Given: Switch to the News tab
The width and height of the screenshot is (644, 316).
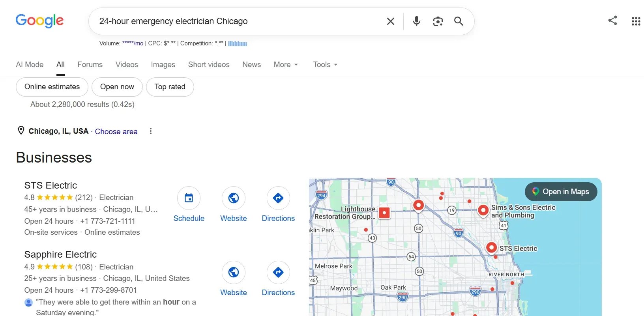Looking at the screenshot, I should (x=251, y=65).
